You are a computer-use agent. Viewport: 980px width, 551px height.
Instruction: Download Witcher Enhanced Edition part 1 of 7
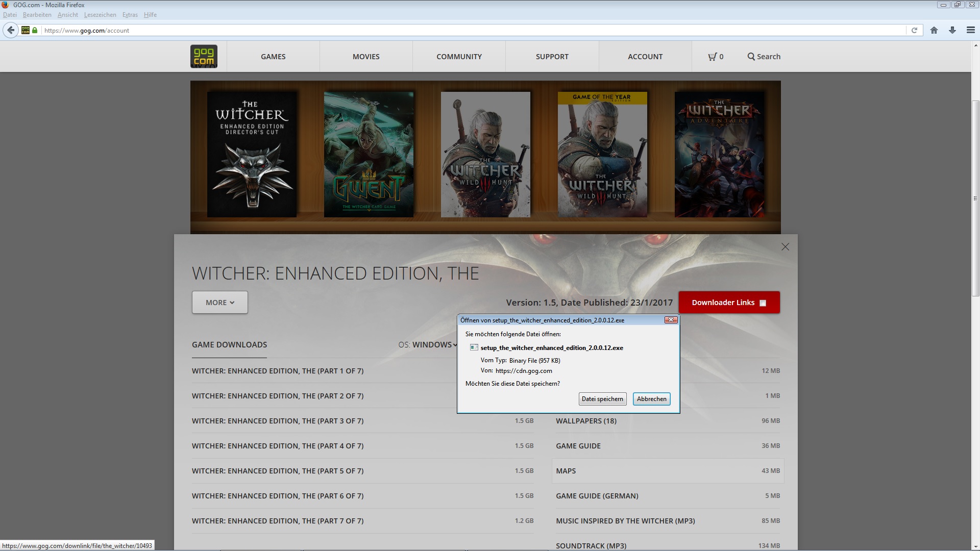362,371
